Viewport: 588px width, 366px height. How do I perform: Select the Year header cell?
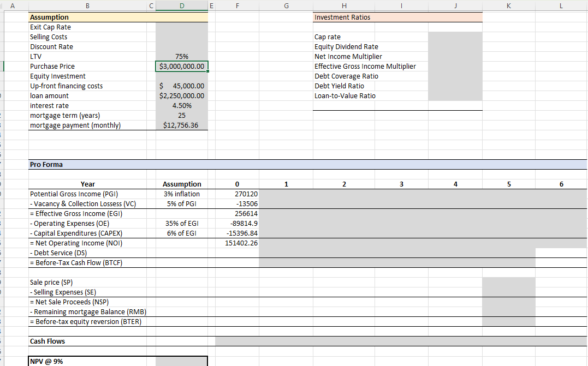click(87, 184)
